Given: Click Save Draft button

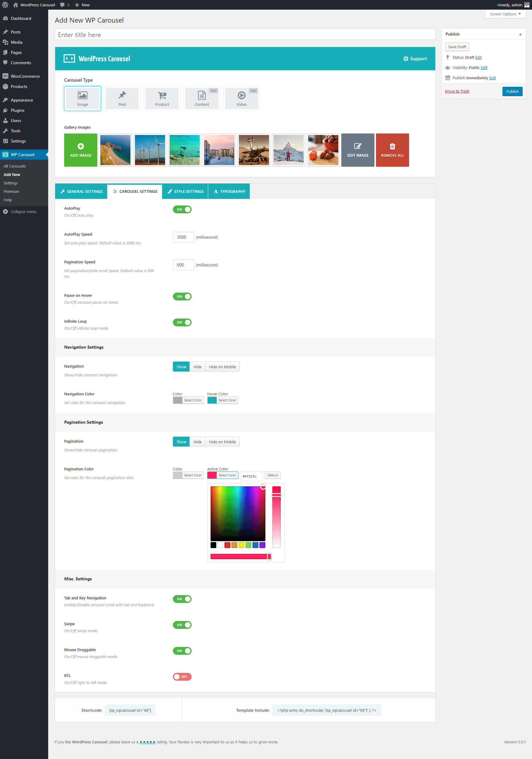Looking at the screenshot, I should click(457, 47).
